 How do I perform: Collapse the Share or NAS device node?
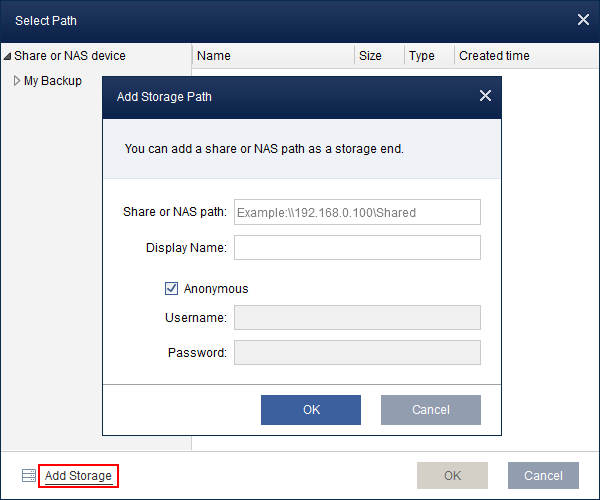(x=8, y=56)
